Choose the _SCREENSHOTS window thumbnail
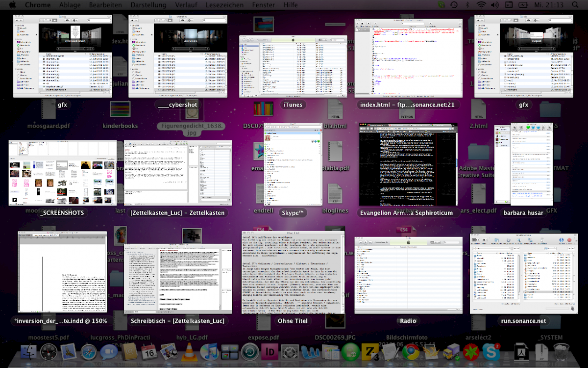This screenshot has width=588, height=368. pyautogui.click(x=62, y=173)
